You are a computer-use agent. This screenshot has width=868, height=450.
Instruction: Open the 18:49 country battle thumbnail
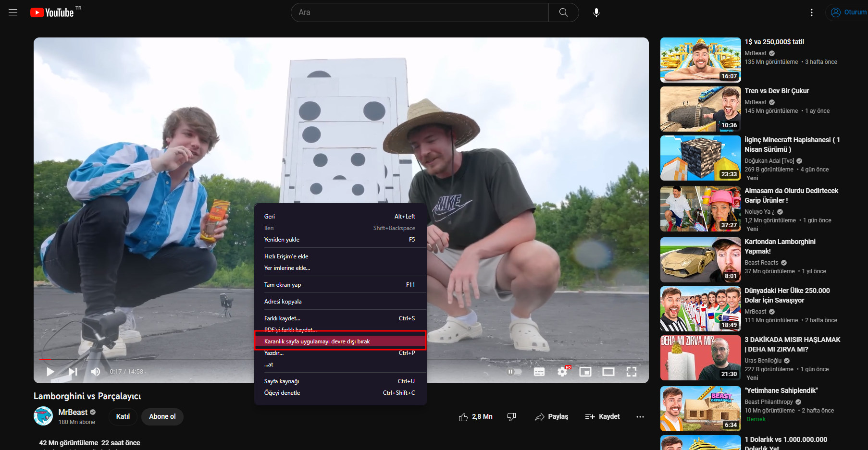tap(701, 309)
